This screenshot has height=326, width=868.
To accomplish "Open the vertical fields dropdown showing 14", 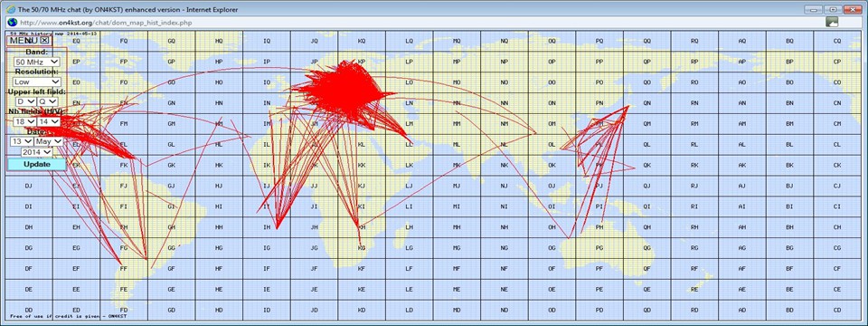I will tap(49, 121).
